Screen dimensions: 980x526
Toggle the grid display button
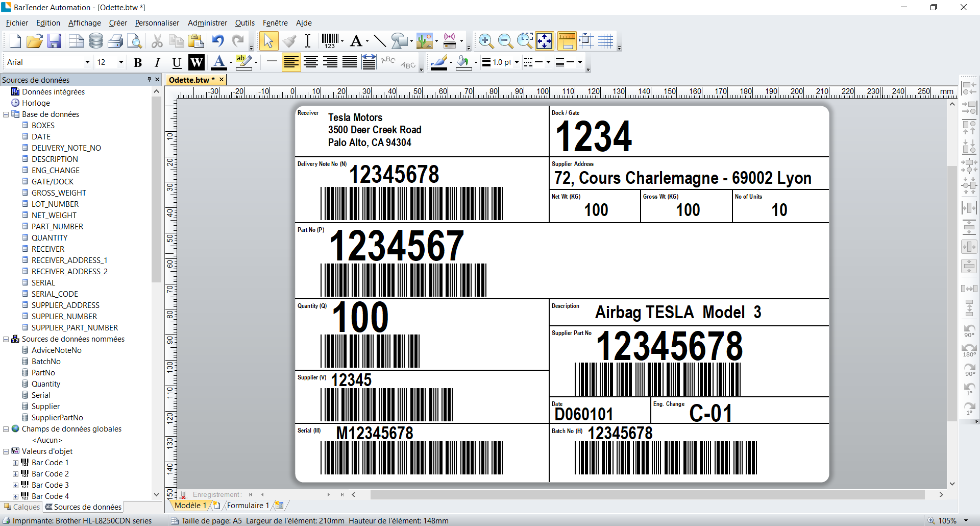tap(606, 41)
